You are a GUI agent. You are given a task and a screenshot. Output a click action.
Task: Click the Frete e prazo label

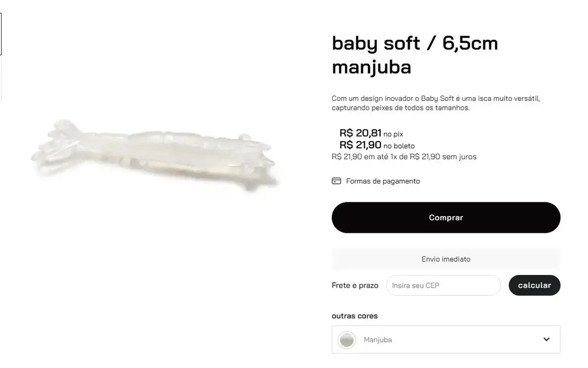pyautogui.click(x=355, y=285)
